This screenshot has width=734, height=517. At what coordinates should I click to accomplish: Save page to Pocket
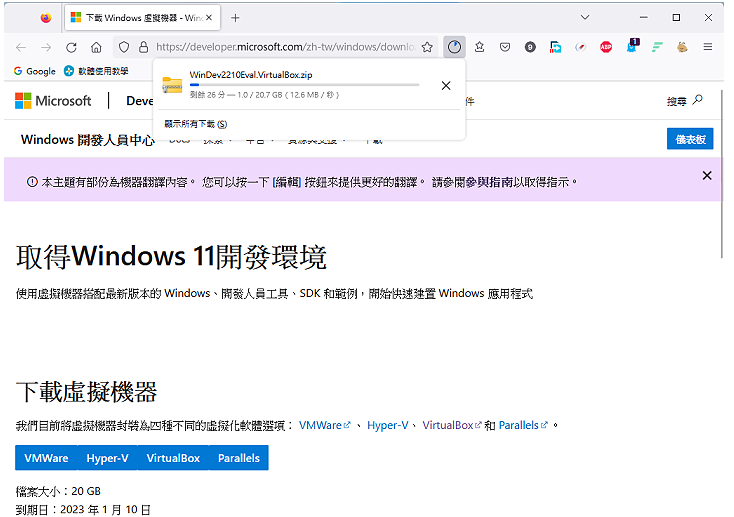(505, 47)
